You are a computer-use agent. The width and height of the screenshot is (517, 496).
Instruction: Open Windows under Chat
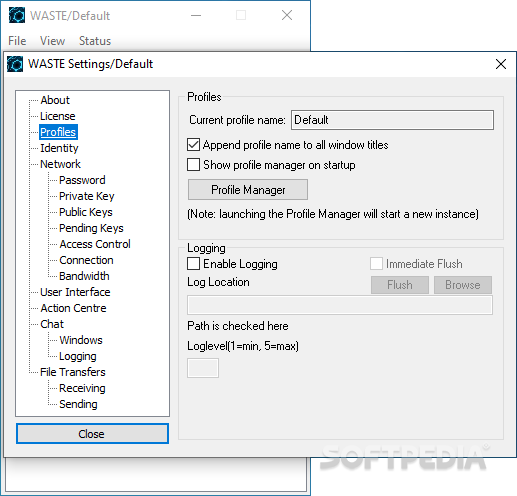tap(81, 340)
